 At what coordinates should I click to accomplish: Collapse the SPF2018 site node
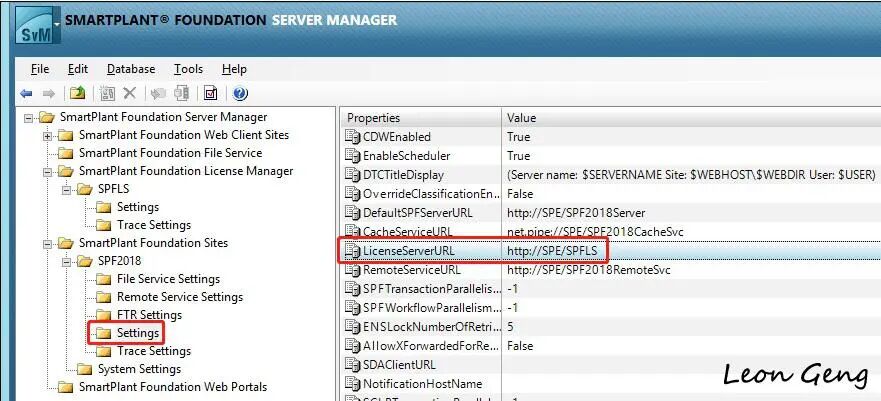[66, 261]
